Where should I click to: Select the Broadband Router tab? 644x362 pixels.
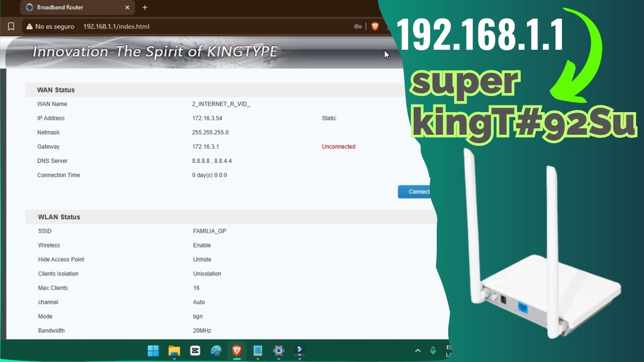pyautogui.click(x=76, y=8)
